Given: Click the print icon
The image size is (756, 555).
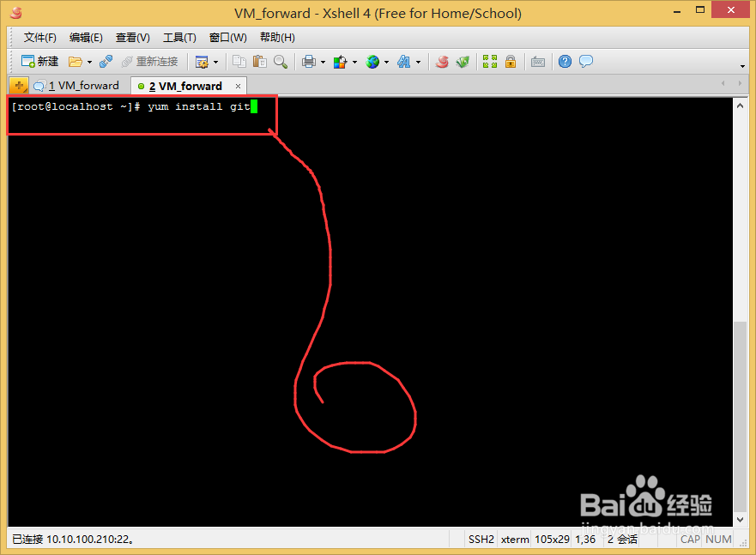Looking at the screenshot, I should click(309, 62).
